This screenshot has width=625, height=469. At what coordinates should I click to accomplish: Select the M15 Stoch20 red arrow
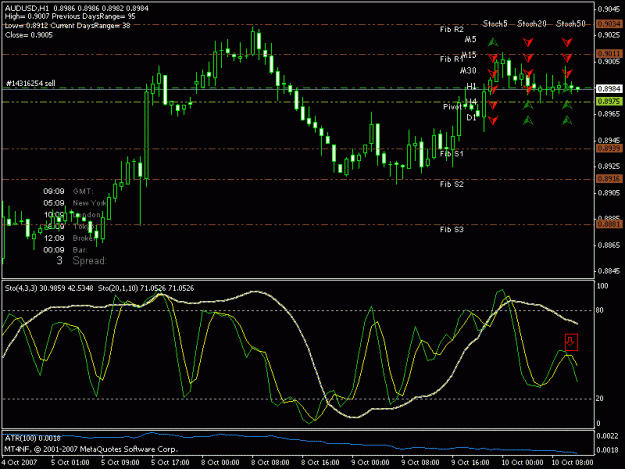click(528, 58)
